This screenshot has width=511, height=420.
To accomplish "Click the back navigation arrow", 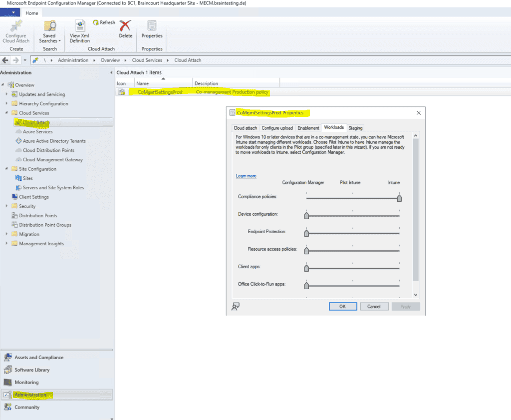I will coord(5,60).
